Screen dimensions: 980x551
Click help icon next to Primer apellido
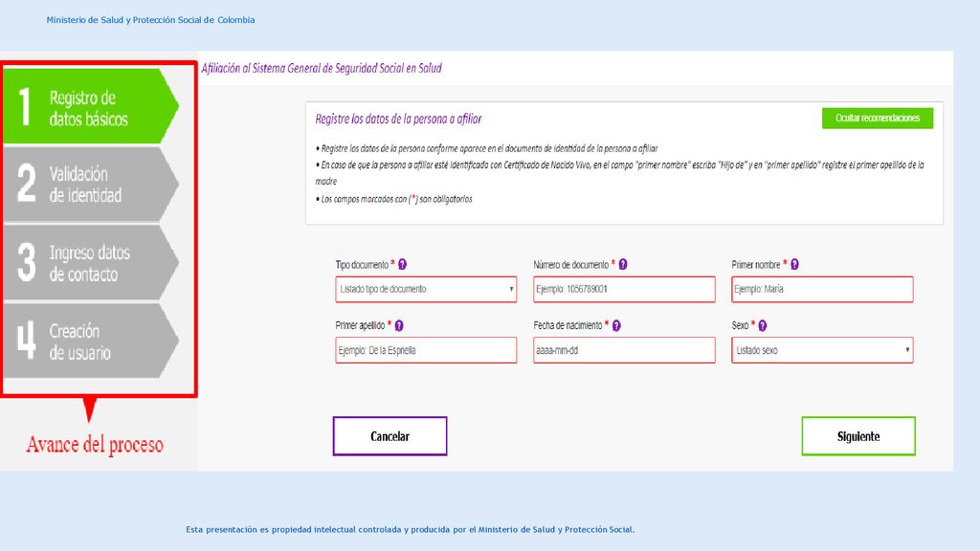pos(399,325)
